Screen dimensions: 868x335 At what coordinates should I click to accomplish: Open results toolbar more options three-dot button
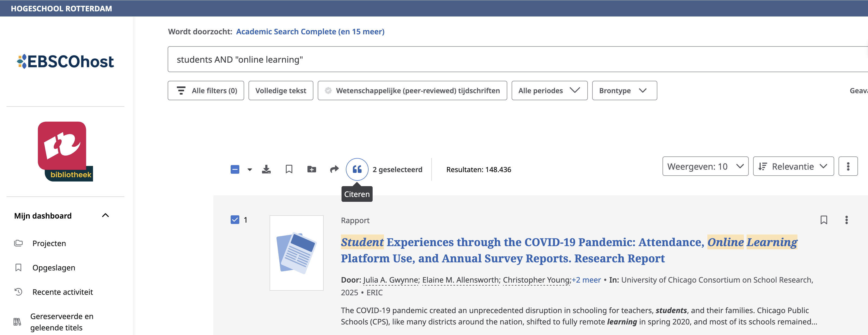[x=848, y=166]
